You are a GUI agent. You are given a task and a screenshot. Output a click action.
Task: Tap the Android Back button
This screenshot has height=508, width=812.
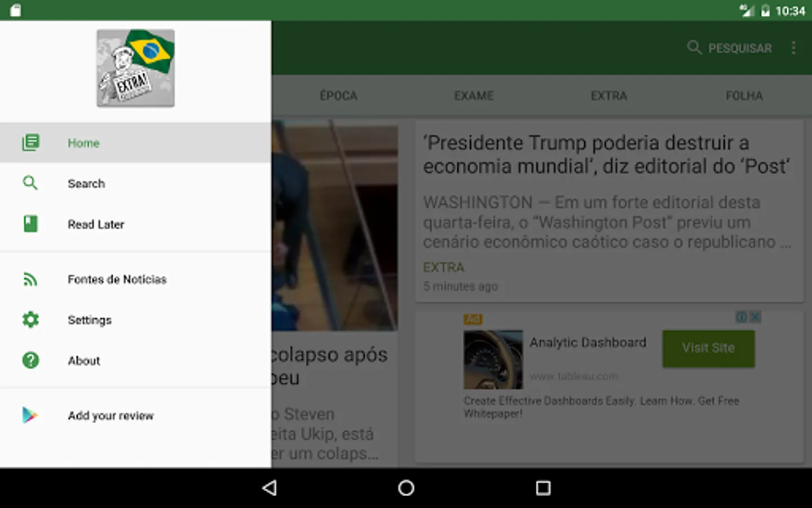(x=270, y=488)
